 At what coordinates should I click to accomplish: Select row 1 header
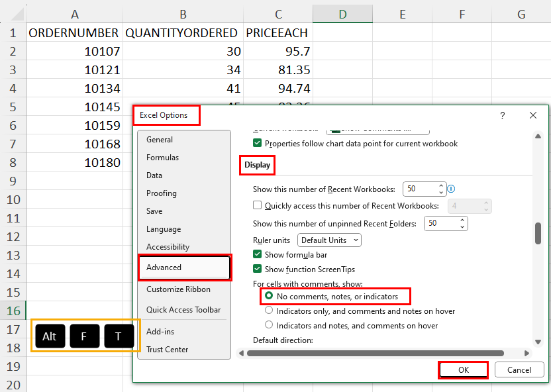(x=13, y=32)
